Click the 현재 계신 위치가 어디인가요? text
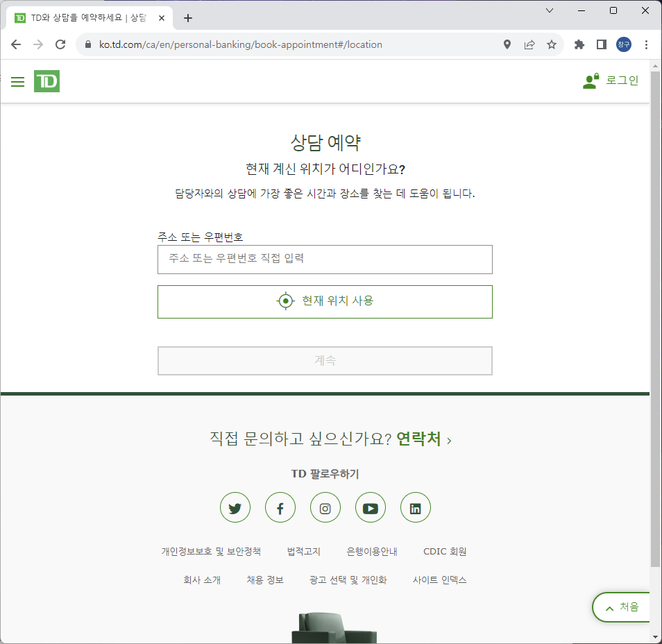This screenshot has height=644, width=662. 325,169
